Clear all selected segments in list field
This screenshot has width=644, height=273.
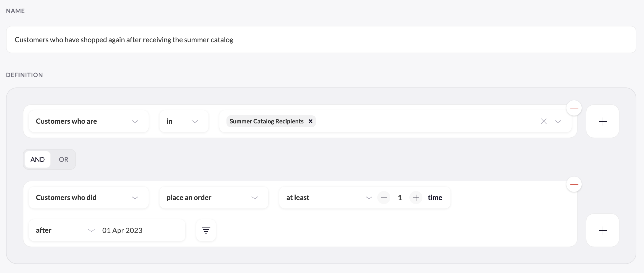point(544,121)
